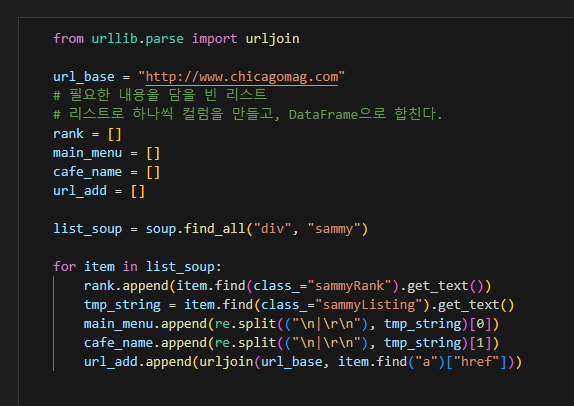Click the cafe_name.append re.split line
This screenshot has height=406, width=574.
[291, 343]
